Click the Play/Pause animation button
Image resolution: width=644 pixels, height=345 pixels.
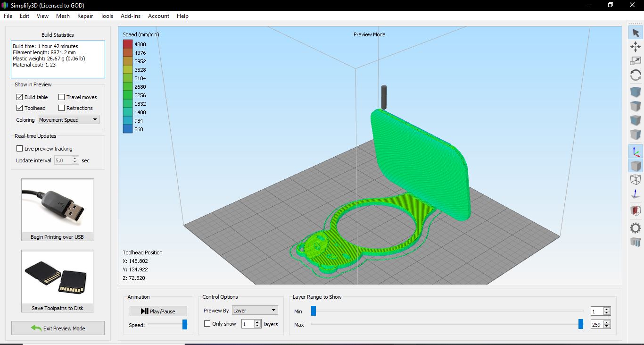pos(158,311)
